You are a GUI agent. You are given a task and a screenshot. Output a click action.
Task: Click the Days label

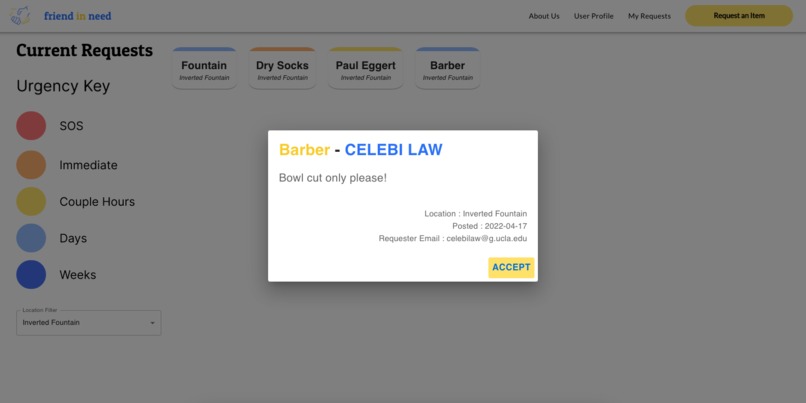click(73, 239)
